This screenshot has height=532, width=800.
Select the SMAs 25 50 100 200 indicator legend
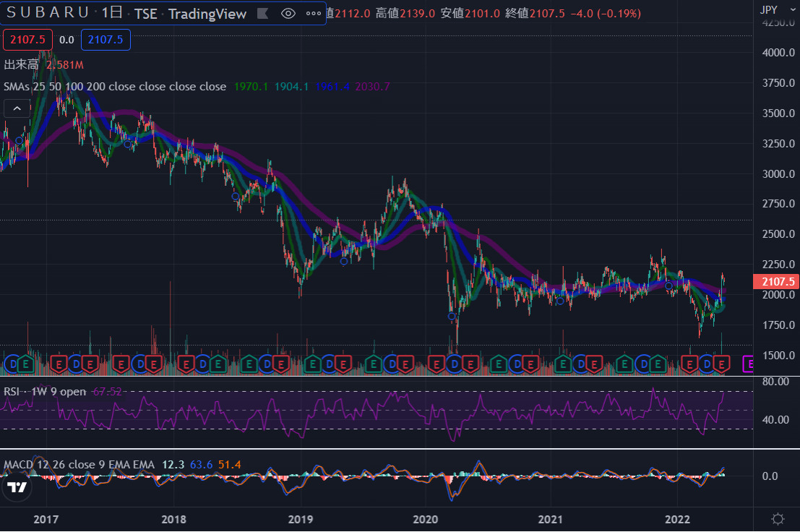(115, 87)
